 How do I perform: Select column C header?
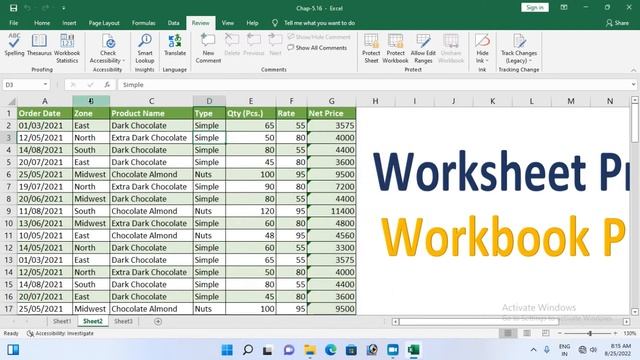click(x=151, y=101)
